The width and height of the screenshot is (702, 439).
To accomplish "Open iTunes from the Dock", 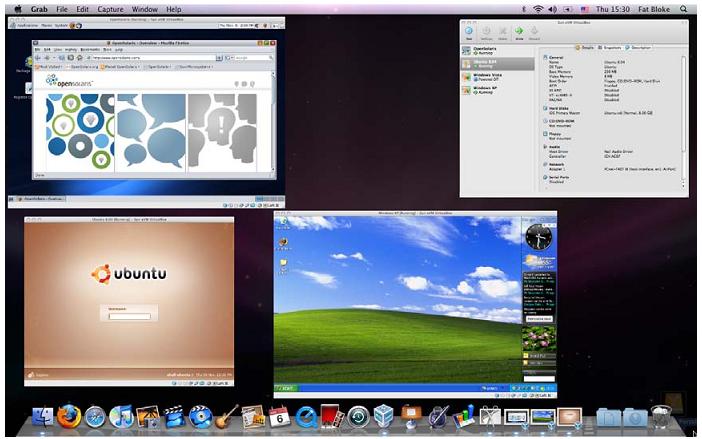I will click(121, 417).
